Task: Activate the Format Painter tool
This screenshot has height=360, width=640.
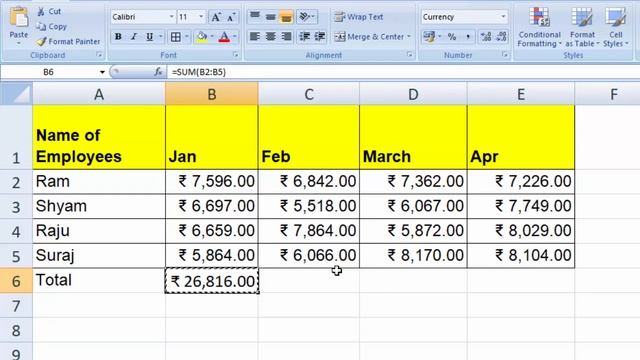Action: [x=68, y=42]
